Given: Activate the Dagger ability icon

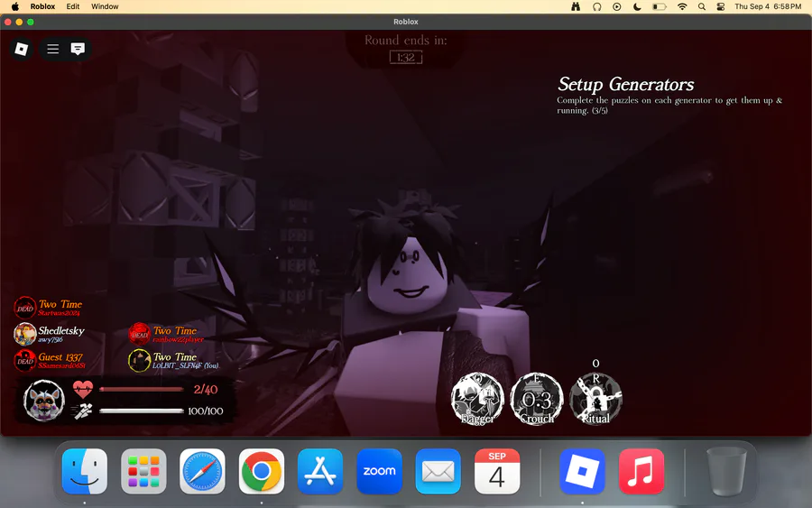Looking at the screenshot, I should (x=477, y=399).
